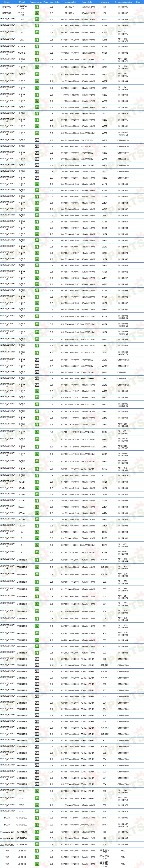Image resolution: width=144 pixels, height=868 pixels.
Task: Click the petrol icon for SSANGYOUNG KORANDO 154kW
Action: (37, 832)
